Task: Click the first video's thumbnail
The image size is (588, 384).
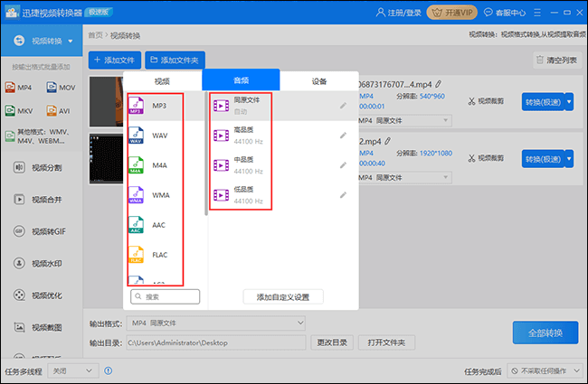Action: [106, 101]
